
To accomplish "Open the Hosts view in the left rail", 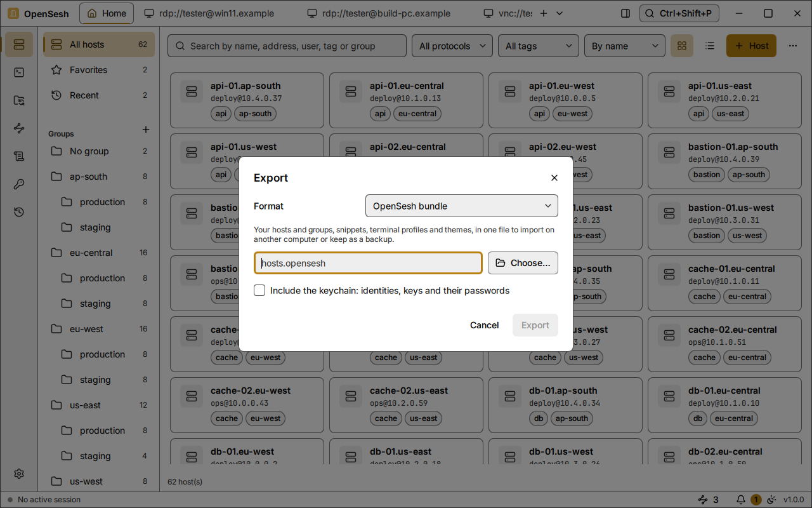I will pyautogui.click(x=18, y=44).
